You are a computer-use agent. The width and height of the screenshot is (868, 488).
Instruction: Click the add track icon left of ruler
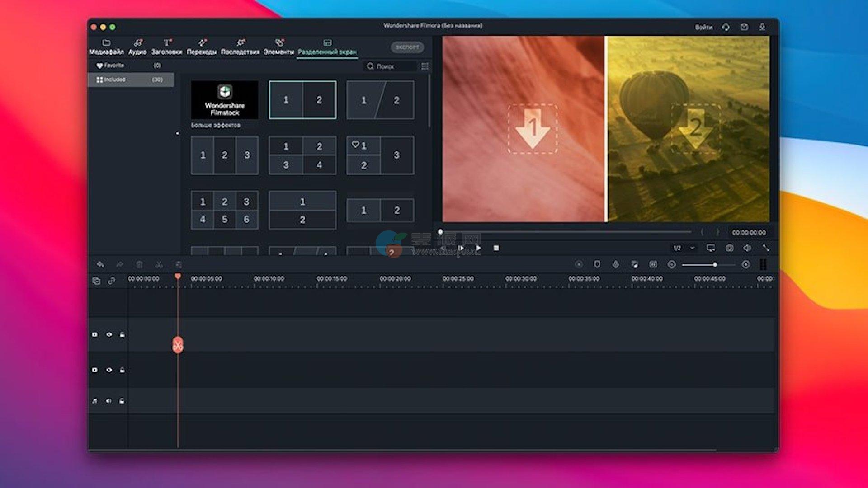pos(96,281)
